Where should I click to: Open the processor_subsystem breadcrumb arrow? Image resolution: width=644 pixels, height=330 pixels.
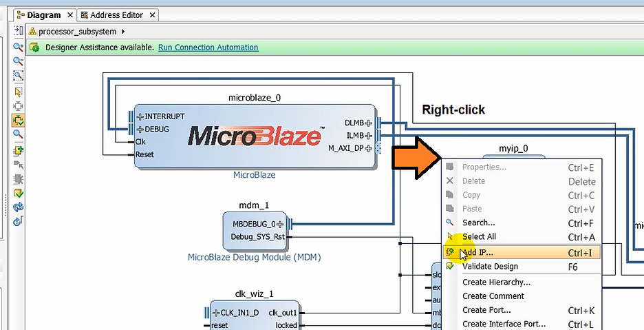123,32
